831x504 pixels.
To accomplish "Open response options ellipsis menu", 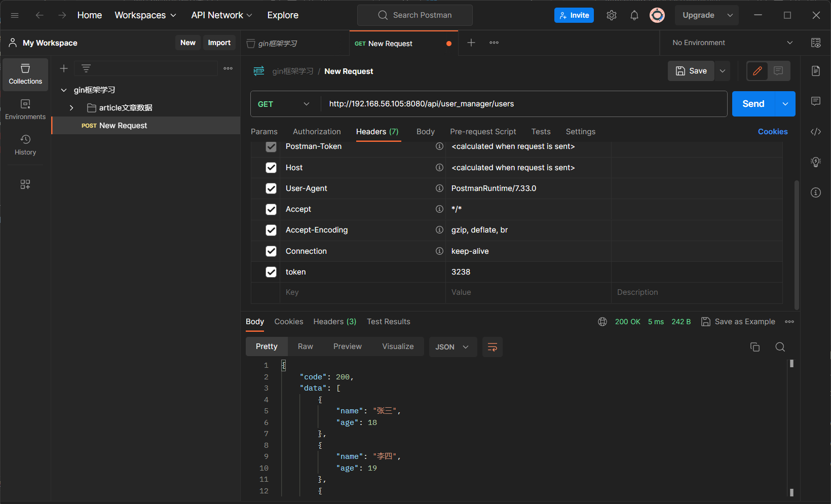I will (789, 322).
